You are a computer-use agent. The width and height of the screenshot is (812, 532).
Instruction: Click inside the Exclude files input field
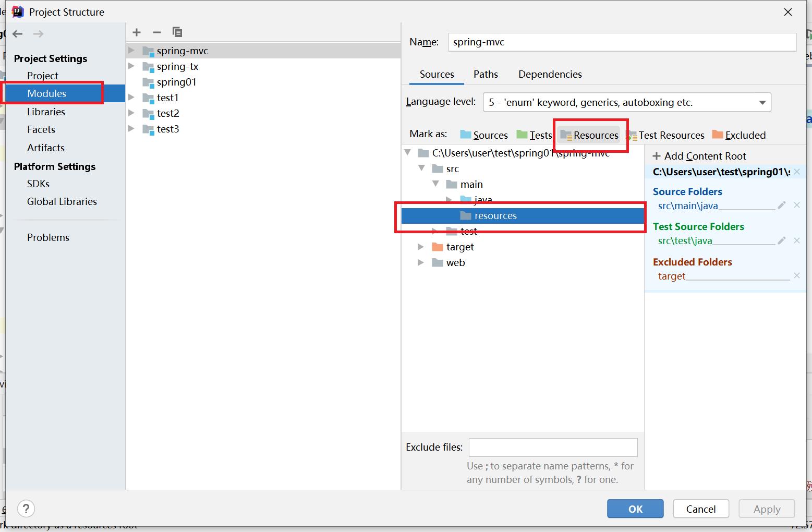tap(552, 447)
